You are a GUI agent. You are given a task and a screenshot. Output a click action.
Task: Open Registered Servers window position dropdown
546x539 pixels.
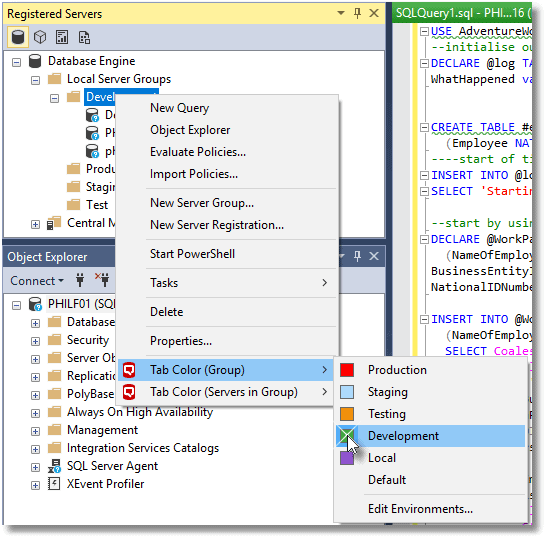tap(341, 13)
